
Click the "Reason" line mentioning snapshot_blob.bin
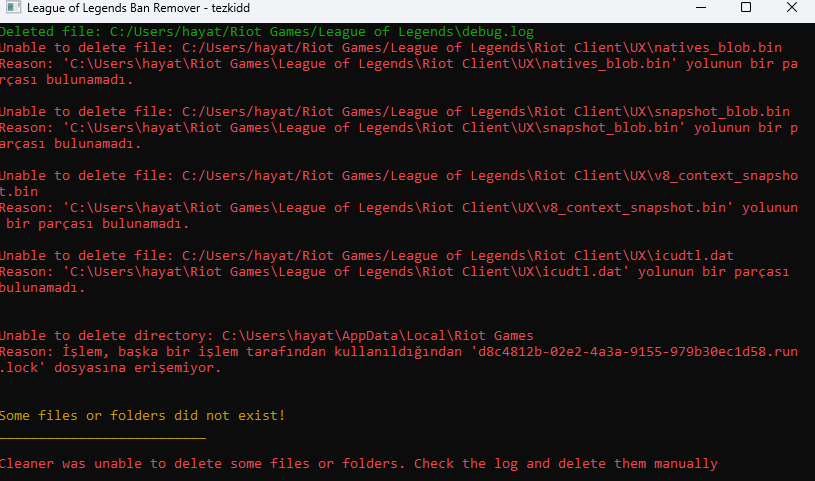click(x=399, y=128)
